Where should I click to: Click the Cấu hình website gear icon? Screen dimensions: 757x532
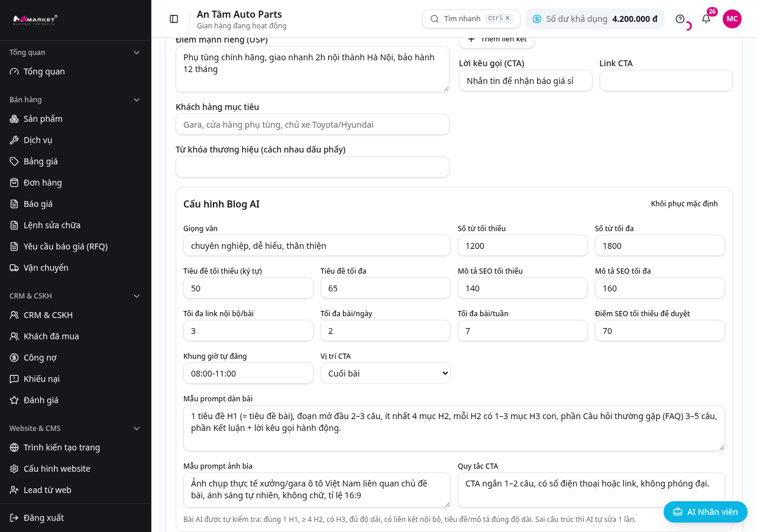14,469
